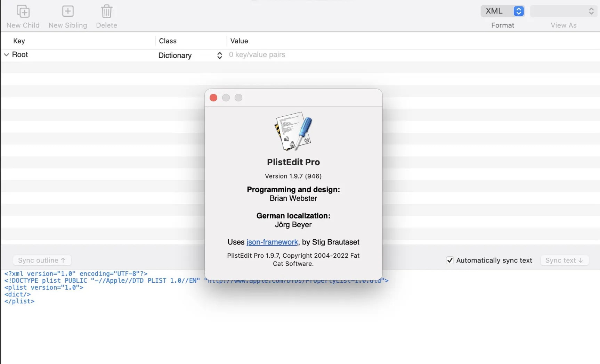Click the PlistEdit Pro title in About window
Screen dimensions: 600x364
point(293,162)
